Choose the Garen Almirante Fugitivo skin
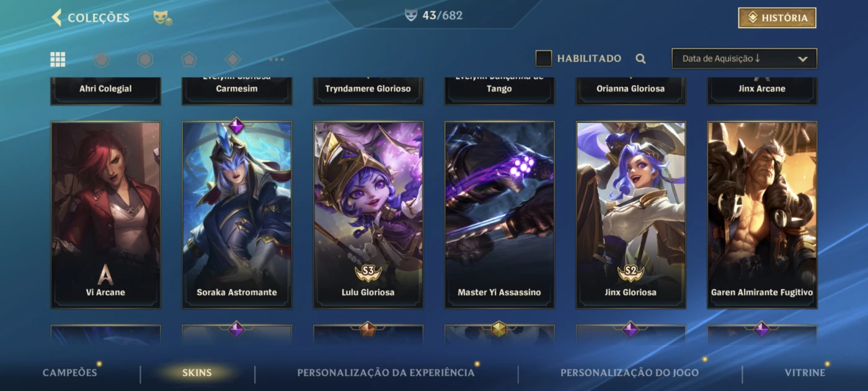Image resolution: width=868 pixels, height=391 pixels. (x=762, y=215)
